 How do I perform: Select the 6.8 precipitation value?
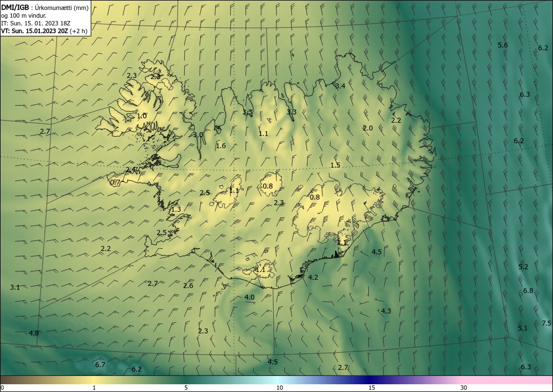528,291
